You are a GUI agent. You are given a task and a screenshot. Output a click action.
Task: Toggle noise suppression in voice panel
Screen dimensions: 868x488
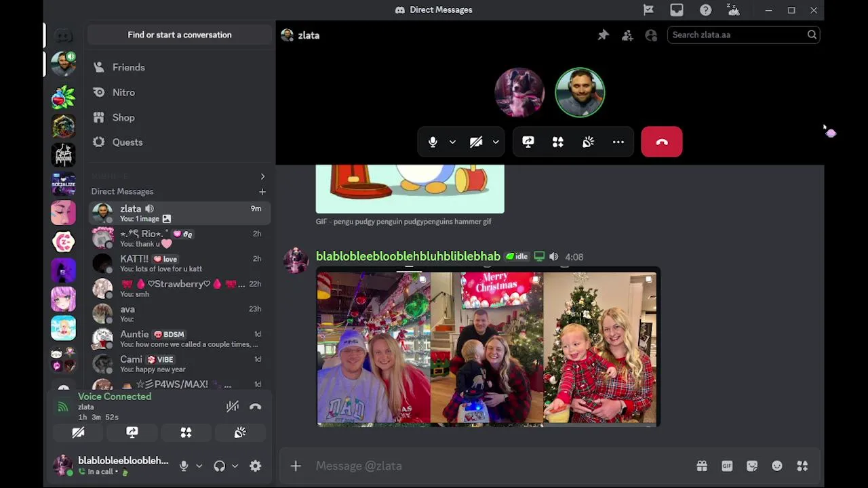233,407
